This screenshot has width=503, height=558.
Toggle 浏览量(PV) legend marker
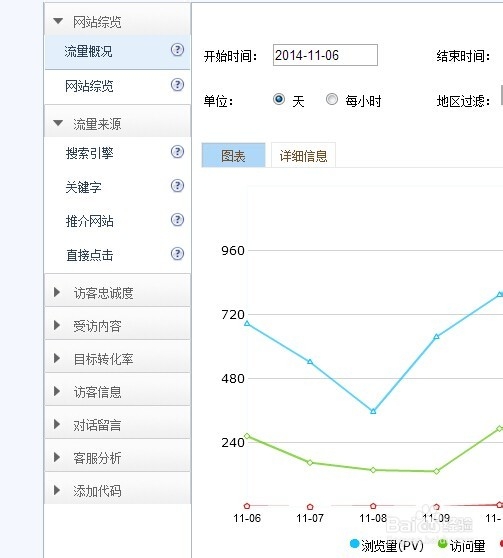354,543
